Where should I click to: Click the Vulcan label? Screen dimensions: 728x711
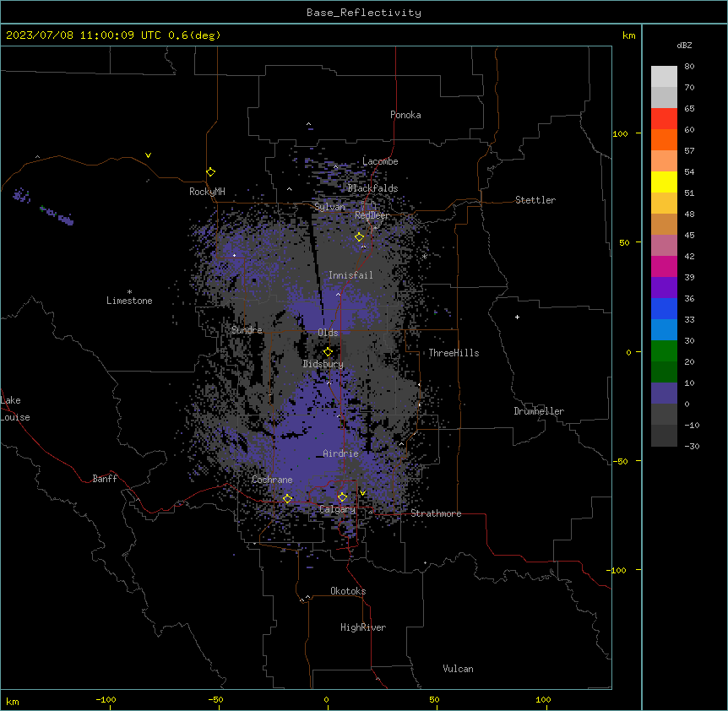tap(459, 669)
